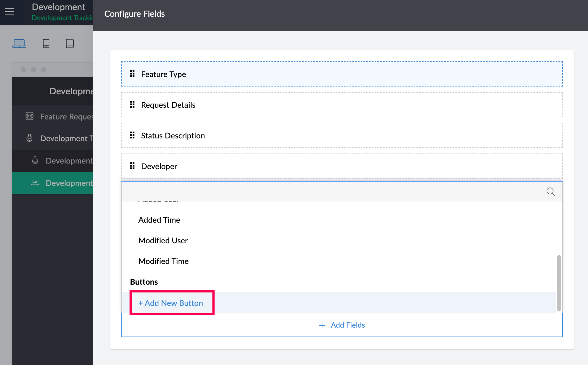Screen dimensions: 588x365
Task: Click + Add New Button link
Action: click(171, 303)
